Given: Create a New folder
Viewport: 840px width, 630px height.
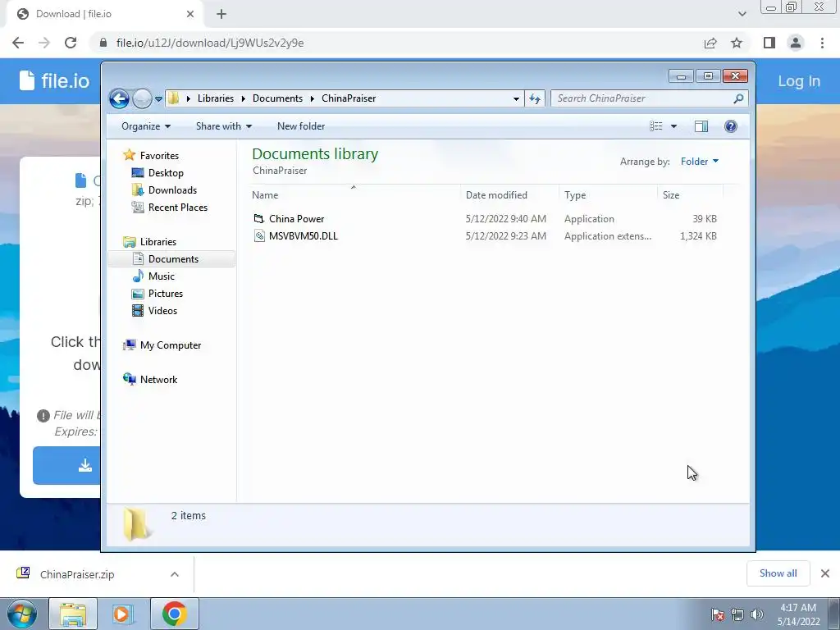Looking at the screenshot, I should (301, 126).
